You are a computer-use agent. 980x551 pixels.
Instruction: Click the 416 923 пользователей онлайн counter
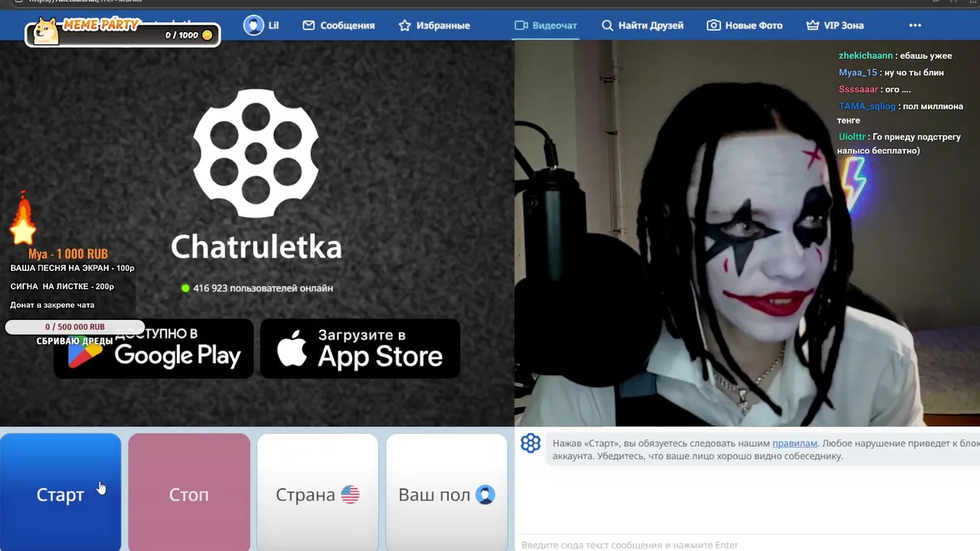[256, 289]
